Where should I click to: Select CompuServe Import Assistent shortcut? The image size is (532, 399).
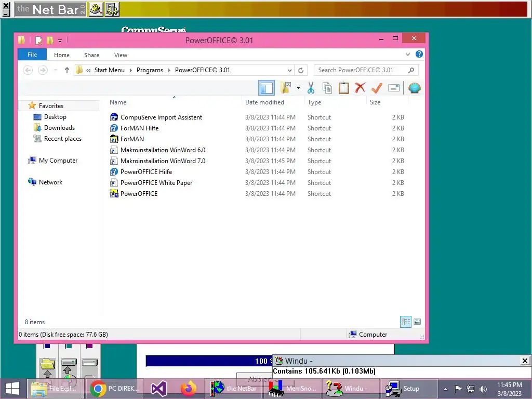coord(161,117)
